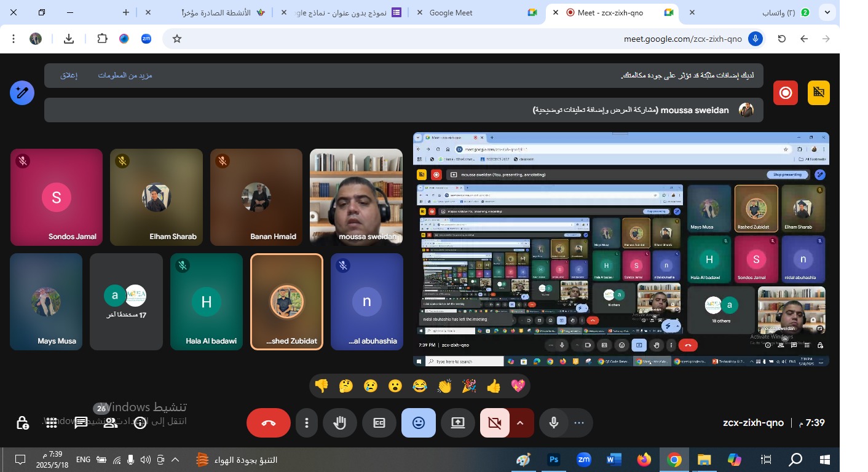868x472 pixels.
Task: Turn on the camera
Action: pyautogui.click(x=494, y=423)
